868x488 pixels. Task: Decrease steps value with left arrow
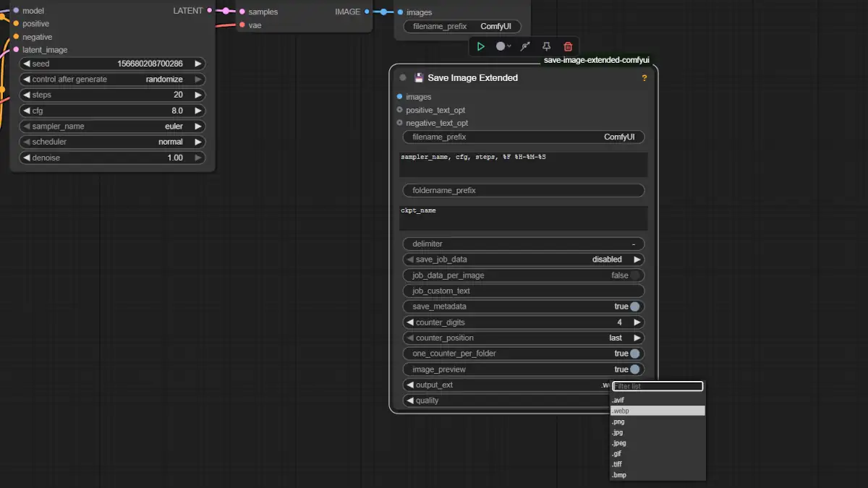tap(27, 95)
